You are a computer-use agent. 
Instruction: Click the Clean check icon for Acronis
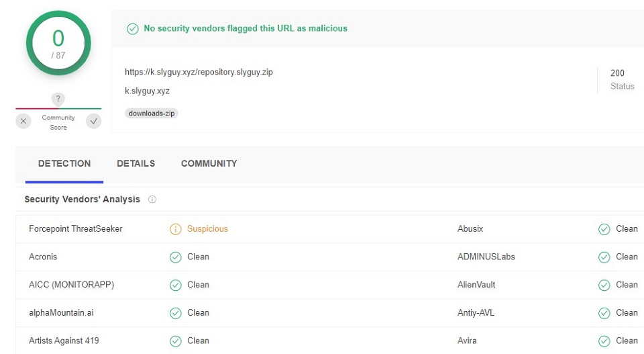pos(176,257)
